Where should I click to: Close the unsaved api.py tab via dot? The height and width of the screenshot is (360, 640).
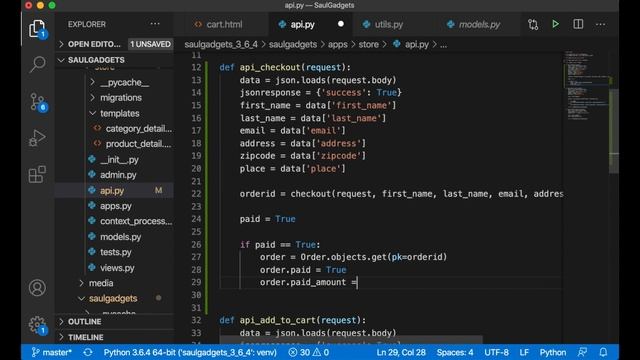pos(341,24)
